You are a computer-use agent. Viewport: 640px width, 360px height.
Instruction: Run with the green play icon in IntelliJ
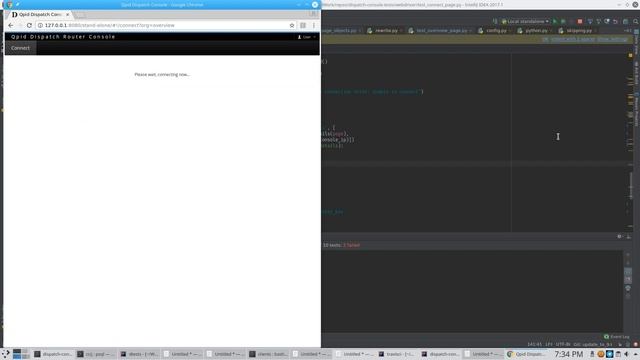(555, 21)
